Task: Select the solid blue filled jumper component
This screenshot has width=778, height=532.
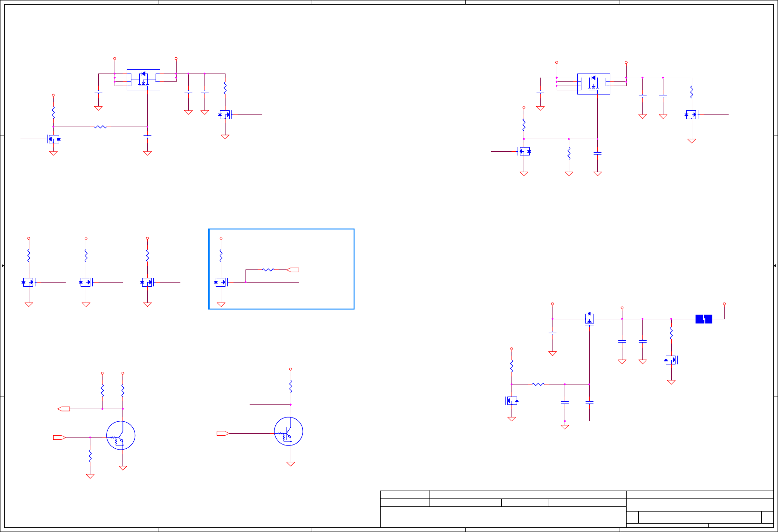Action: click(x=704, y=319)
